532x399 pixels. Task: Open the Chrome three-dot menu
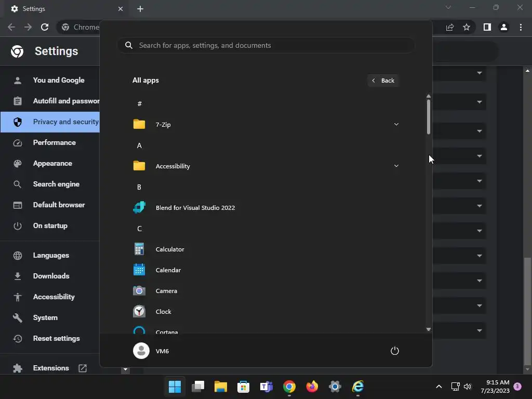pyautogui.click(x=521, y=27)
